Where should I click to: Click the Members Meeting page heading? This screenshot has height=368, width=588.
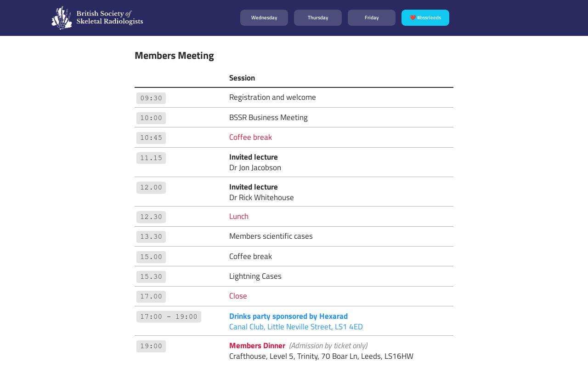coord(174,56)
